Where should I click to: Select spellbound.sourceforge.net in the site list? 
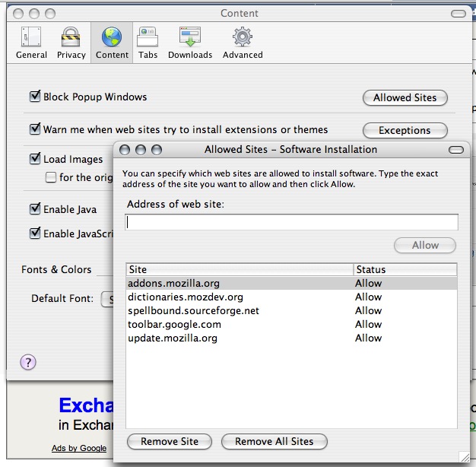tap(291, 310)
